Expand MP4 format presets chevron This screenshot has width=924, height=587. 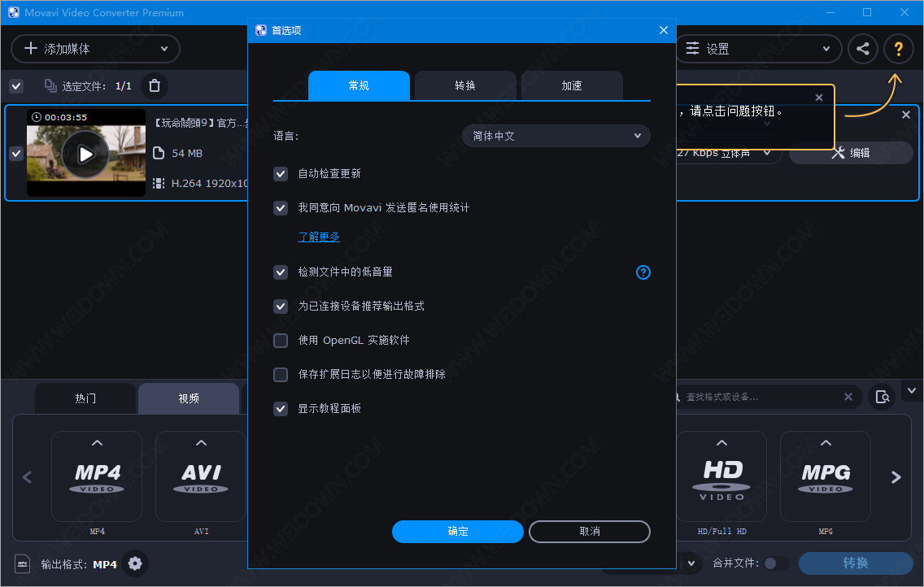[x=98, y=443]
